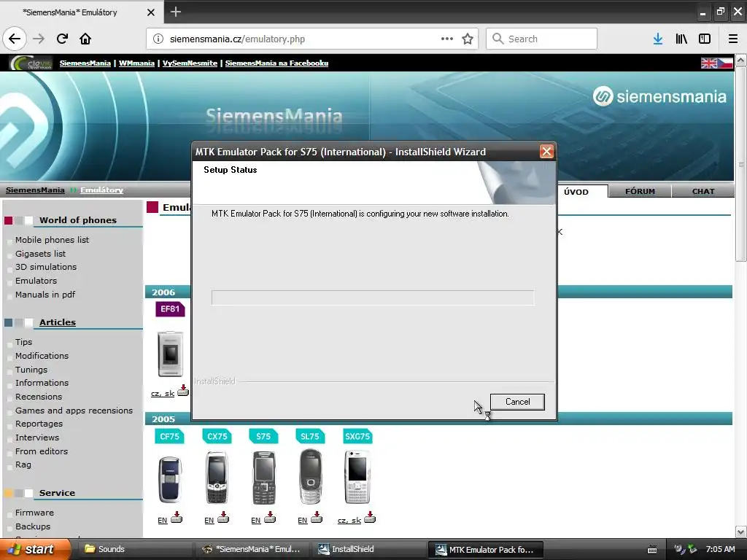Image resolution: width=747 pixels, height=560 pixels.
Task: Click the SiemensMania breadcrumb link
Action: (35, 190)
